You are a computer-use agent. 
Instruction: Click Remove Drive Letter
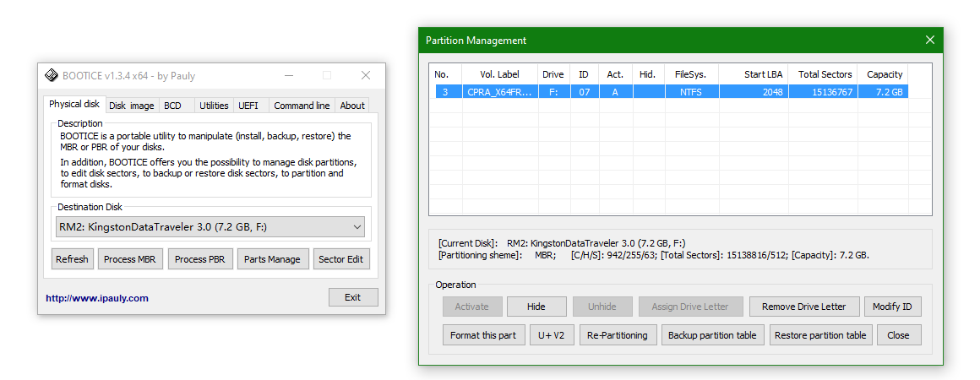pos(803,307)
